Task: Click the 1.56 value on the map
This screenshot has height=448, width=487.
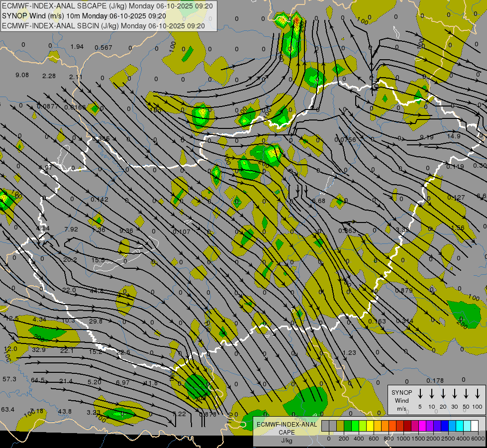Action: (x=458, y=227)
